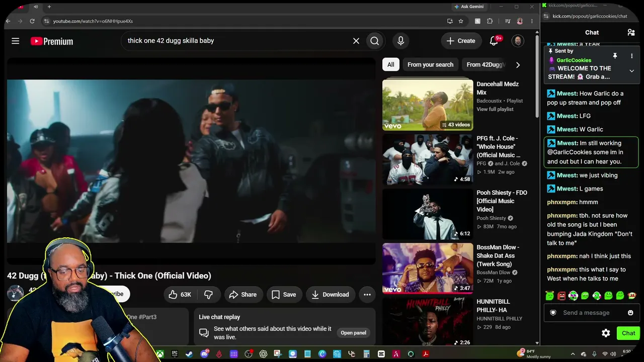Open the live chat replay panel
644x362 pixels.
(x=354, y=333)
